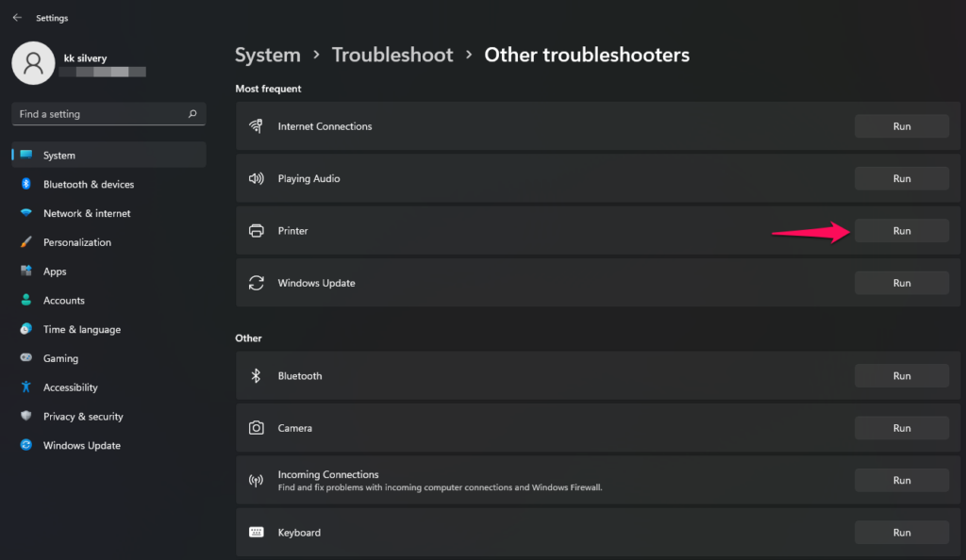
Task: Click the Troubleshoot breadcrumb link
Action: 392,55
